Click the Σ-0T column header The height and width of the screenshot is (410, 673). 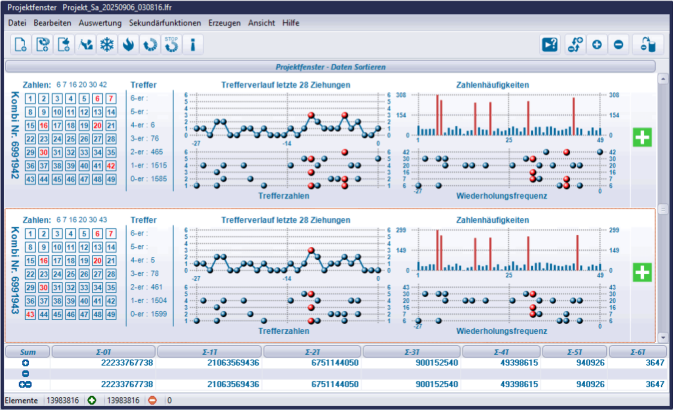tap(103, 352)
